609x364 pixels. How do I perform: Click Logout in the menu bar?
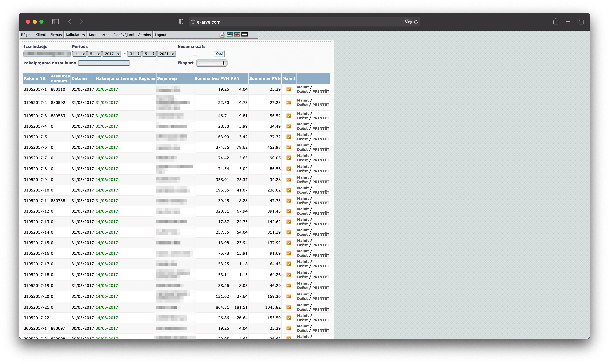pyautogui.click(x=161, y=35)
